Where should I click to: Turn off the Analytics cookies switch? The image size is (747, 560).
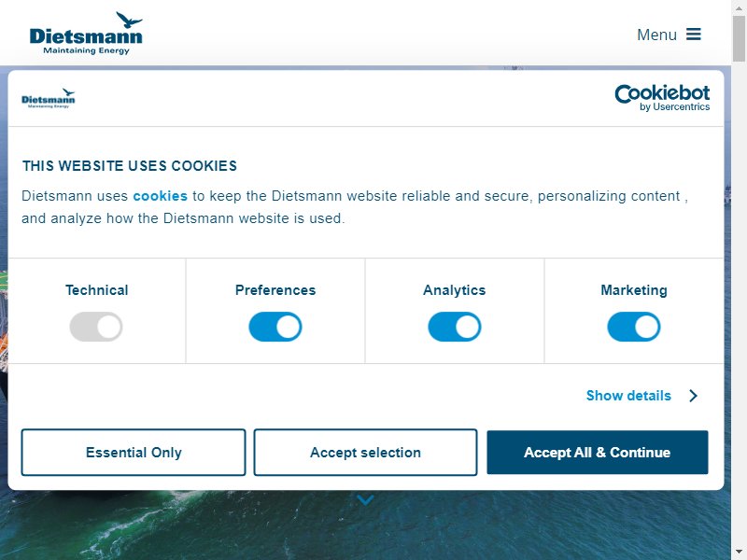[455, 327]
